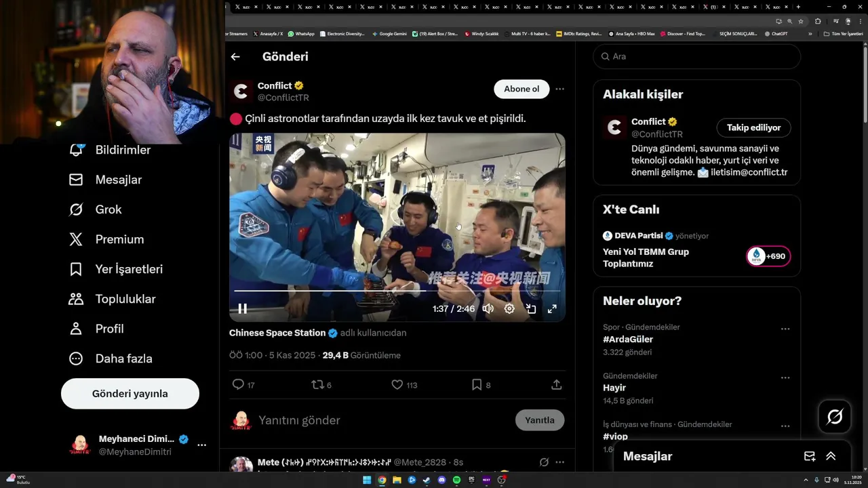Reply to the post via the comment icon

point(238,384)
